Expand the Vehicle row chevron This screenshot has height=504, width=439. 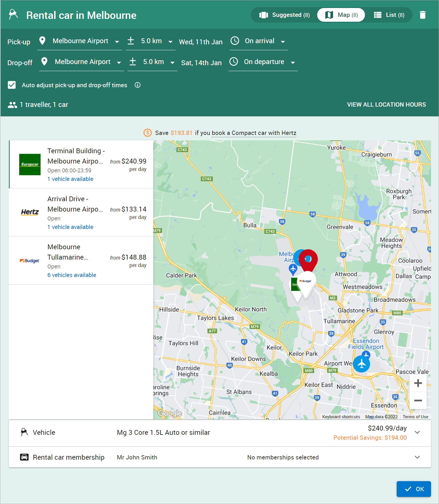pyautogui.click(x=417, y=432)
